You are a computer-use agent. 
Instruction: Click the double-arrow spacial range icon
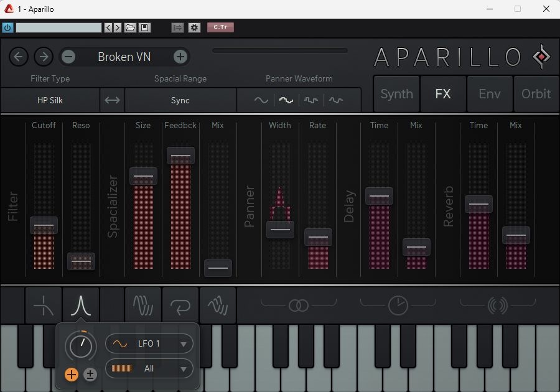point(112,100)
